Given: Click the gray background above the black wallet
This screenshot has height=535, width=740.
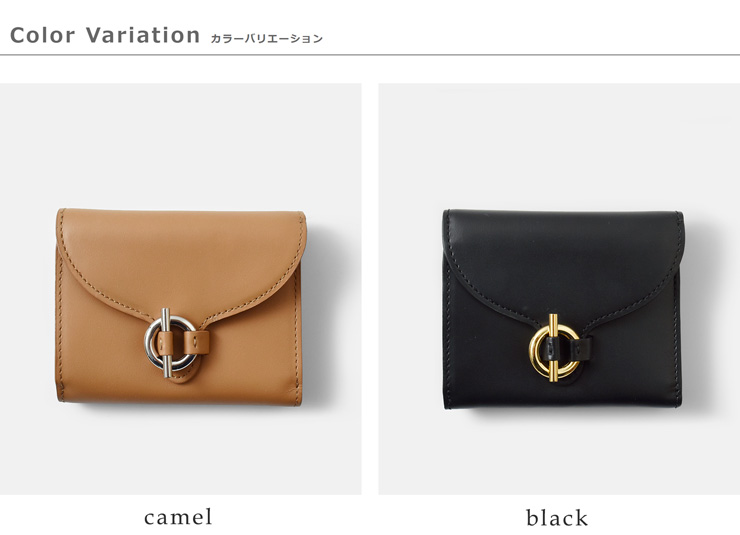Looking at the screenshot, I should (x=559, y=144).
